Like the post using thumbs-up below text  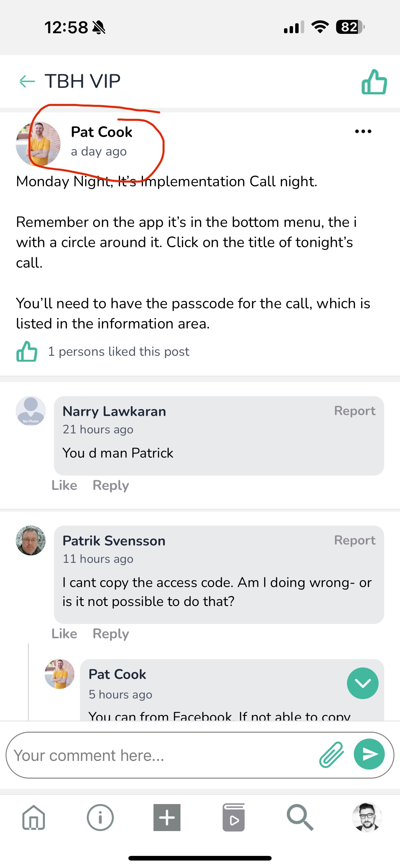pos(27,351)
